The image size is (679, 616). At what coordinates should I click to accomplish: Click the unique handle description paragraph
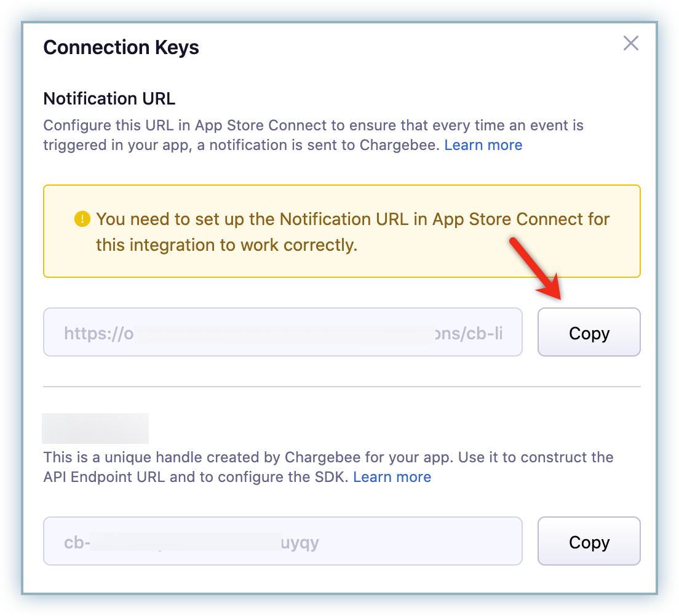[x=328, y=467]
